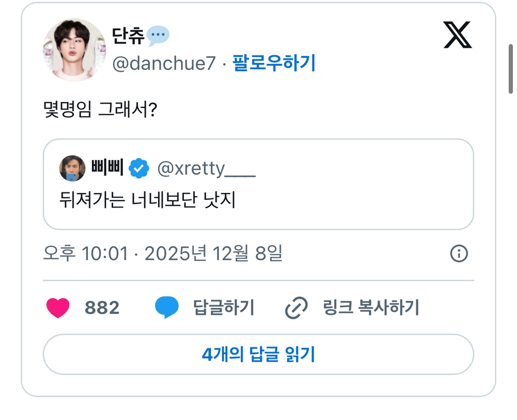
Task: Follow @danchue7 via 팔로우하기 link
Action: pyautogui.click(x=274, y=64)
